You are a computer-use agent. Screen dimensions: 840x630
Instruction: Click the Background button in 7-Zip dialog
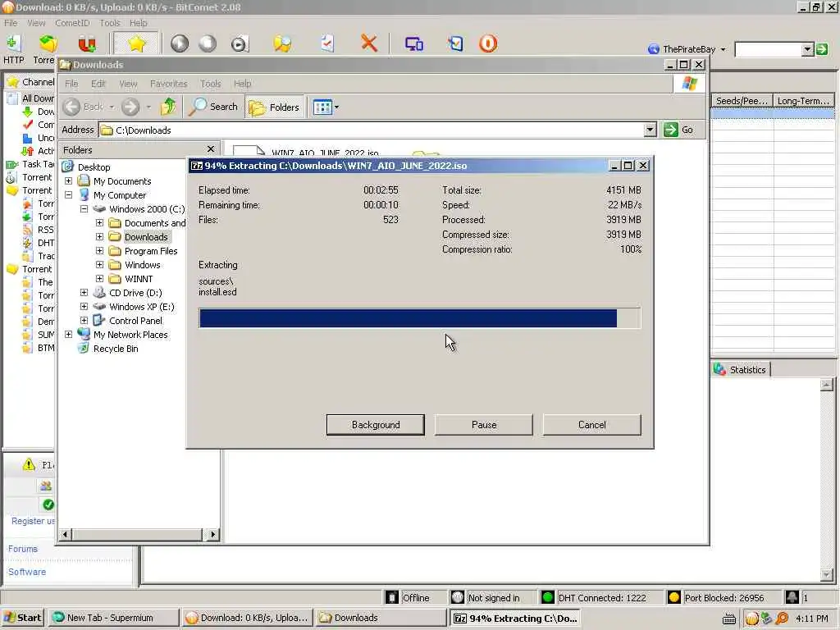point(376,425)
